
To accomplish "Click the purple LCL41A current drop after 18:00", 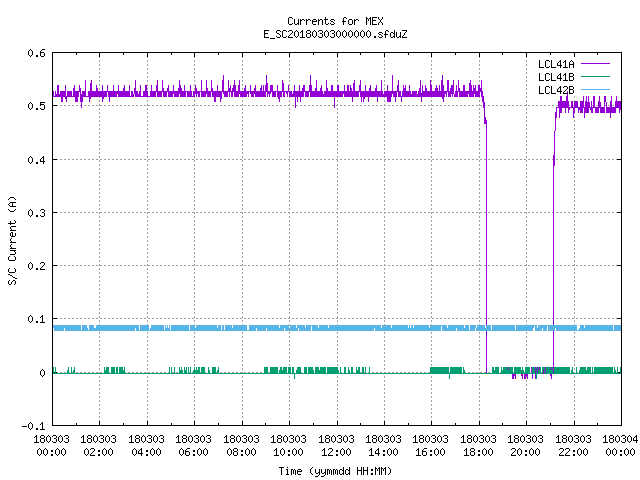I will click(486, 245).
